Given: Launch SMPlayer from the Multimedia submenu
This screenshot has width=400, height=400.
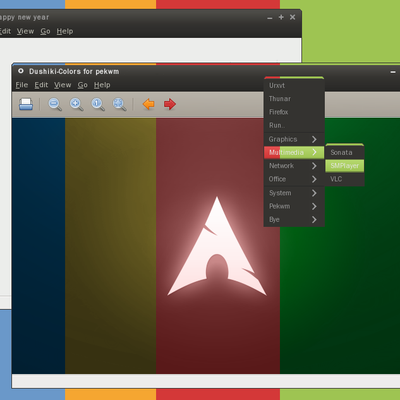Looking at the screenshot, I should click(345, 166).
